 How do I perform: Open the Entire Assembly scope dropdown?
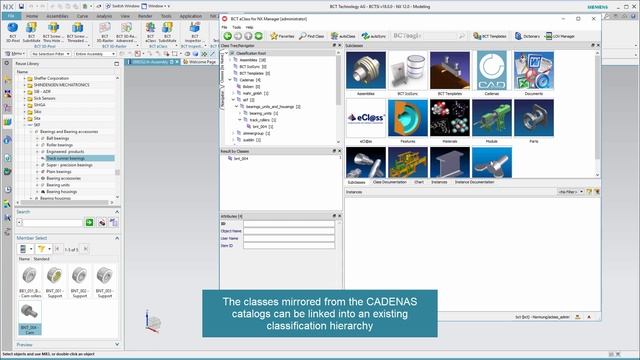pos(95,54)
